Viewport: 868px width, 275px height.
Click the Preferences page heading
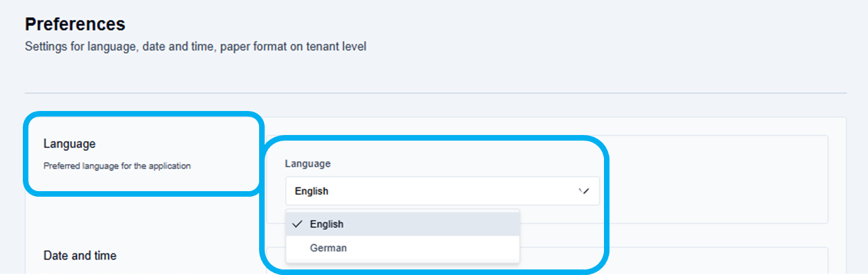[75, 24]
